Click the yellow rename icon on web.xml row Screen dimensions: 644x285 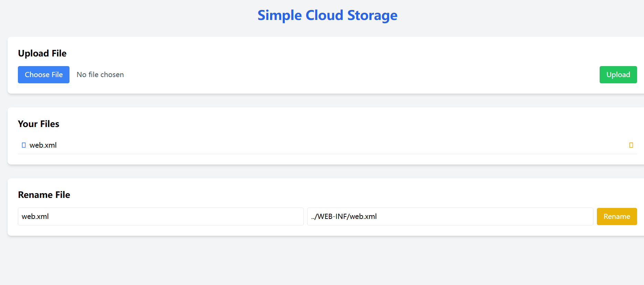(631, 145)
